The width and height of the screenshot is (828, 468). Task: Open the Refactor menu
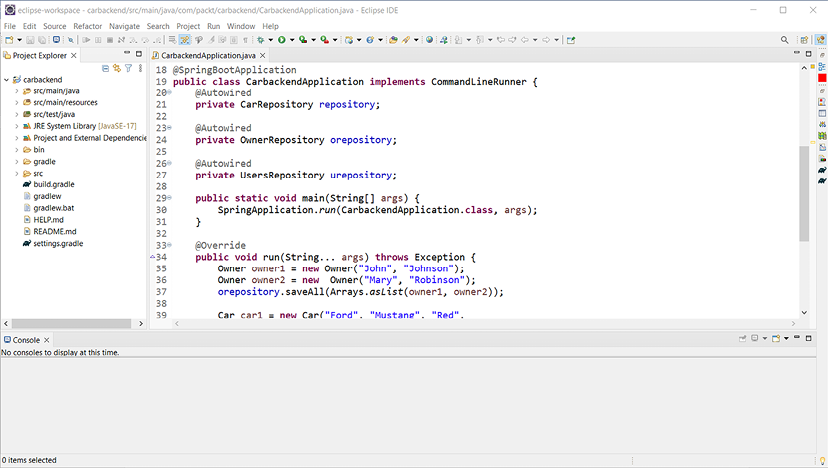[87, 25]
